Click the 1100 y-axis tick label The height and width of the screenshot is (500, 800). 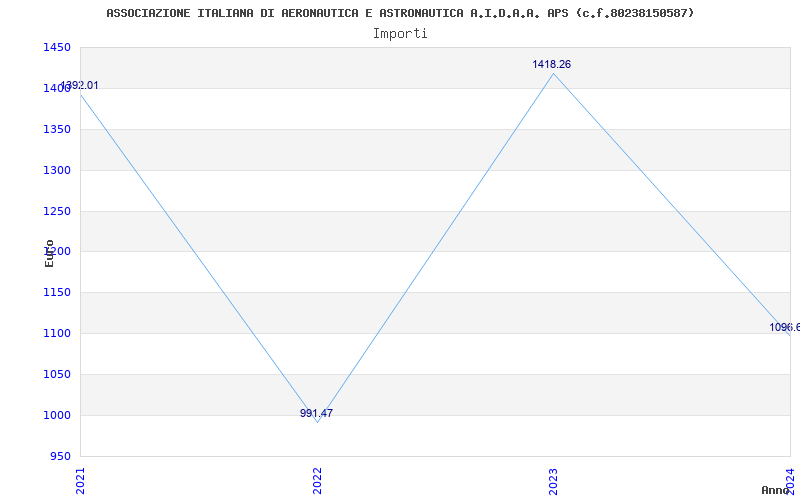pos(56,334)
